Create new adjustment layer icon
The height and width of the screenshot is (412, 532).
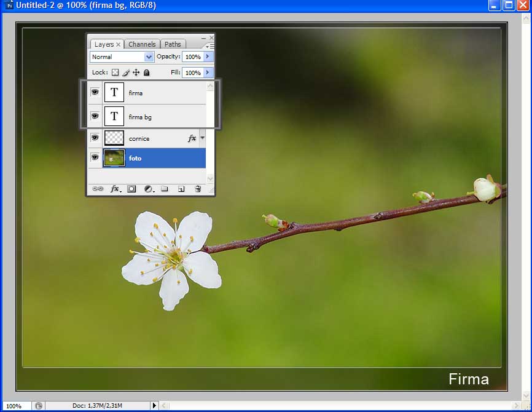(x=149, y=189)
